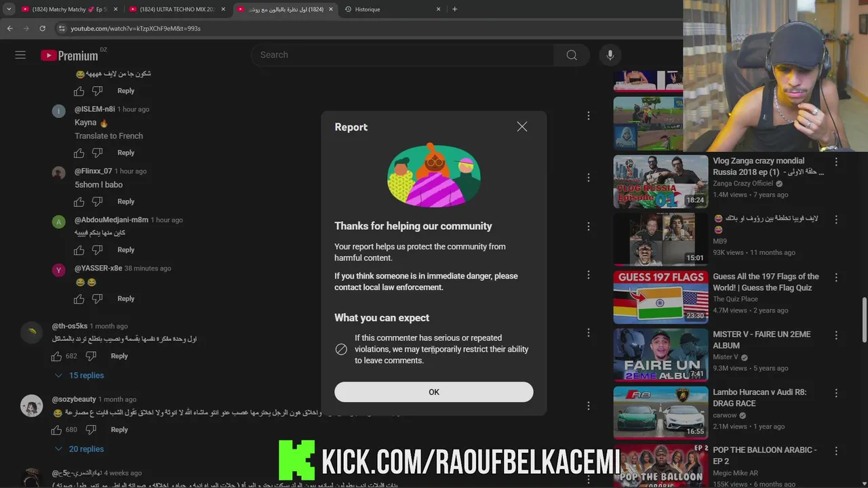Screen dimensions: 868x488
Task: Open @sozybeauty comment three-dot menu
Action: (x=589, y=406)
